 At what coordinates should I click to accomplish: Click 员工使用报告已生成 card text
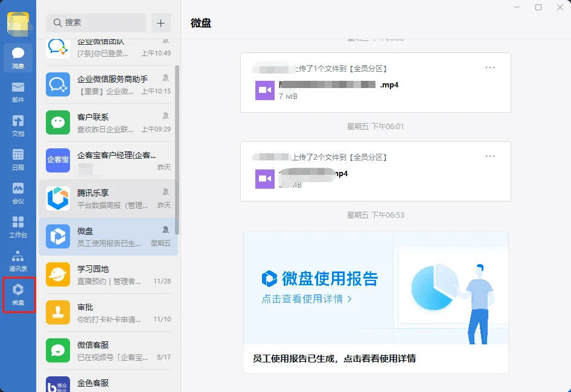pyautogui.click(x=334, y=358)
